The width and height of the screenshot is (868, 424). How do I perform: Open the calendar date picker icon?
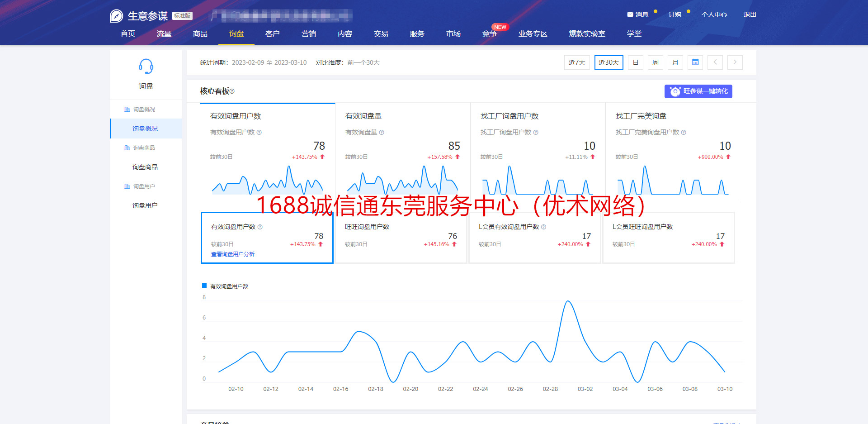695,62
